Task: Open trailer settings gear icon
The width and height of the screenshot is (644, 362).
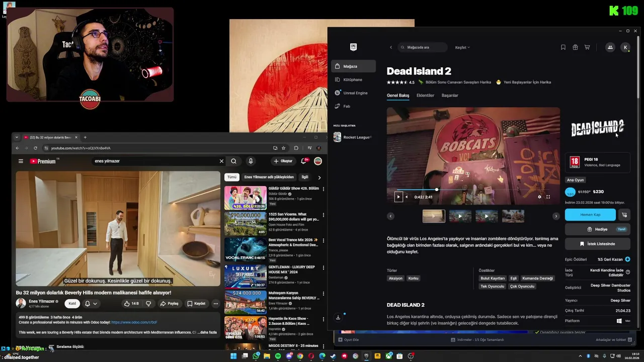Action: click(539, 197)
